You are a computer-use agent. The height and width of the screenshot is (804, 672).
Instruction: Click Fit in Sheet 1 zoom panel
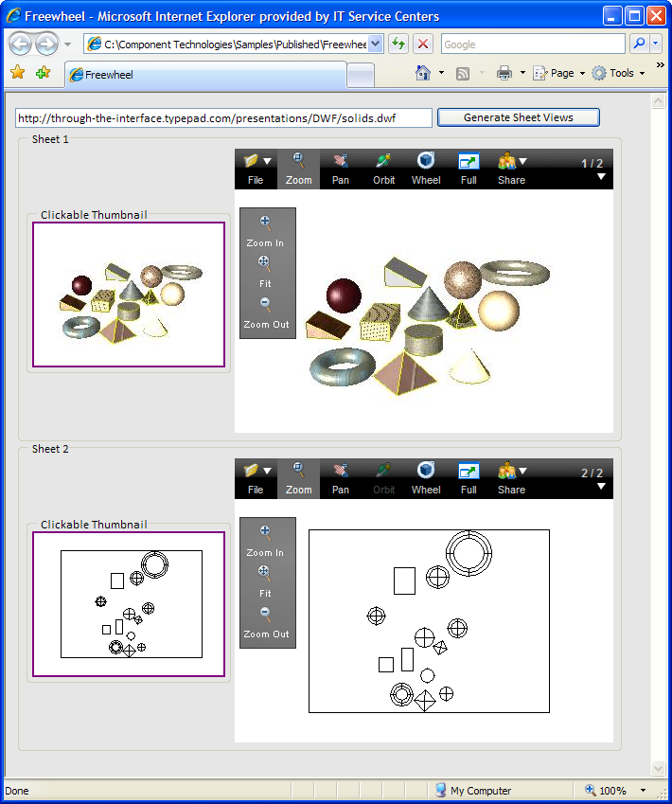point(265,271)
